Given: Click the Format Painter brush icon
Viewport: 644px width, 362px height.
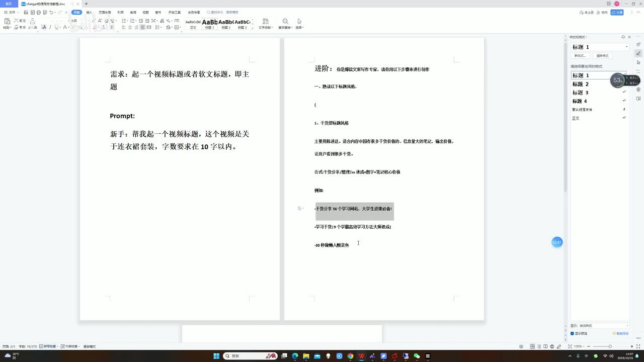Looking at the screenshot, I should pos(32,22).
